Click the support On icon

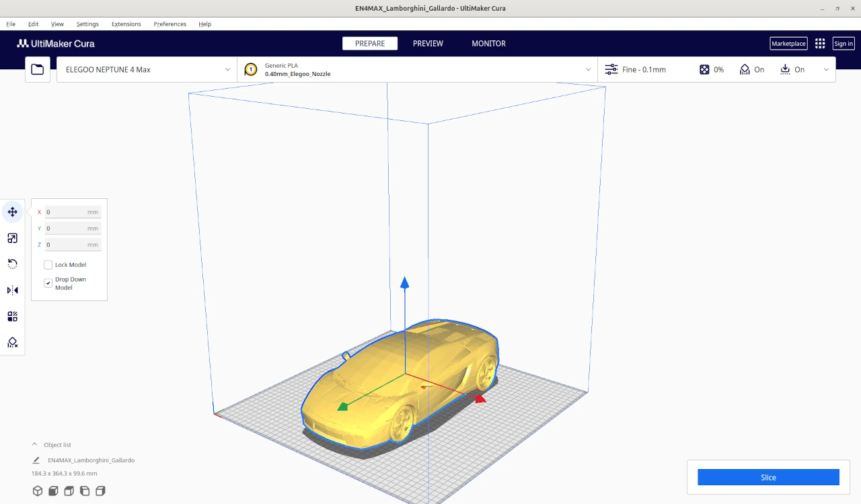pos(745,69)
